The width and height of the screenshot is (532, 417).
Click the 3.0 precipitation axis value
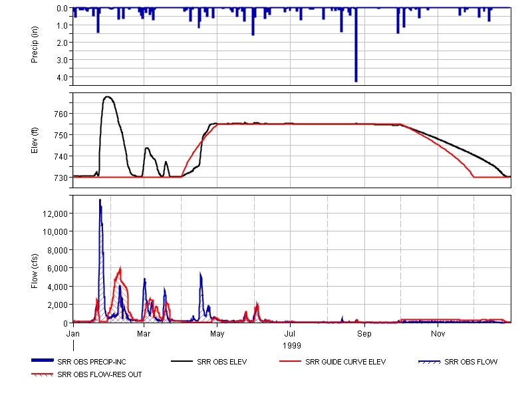[62, 60]
